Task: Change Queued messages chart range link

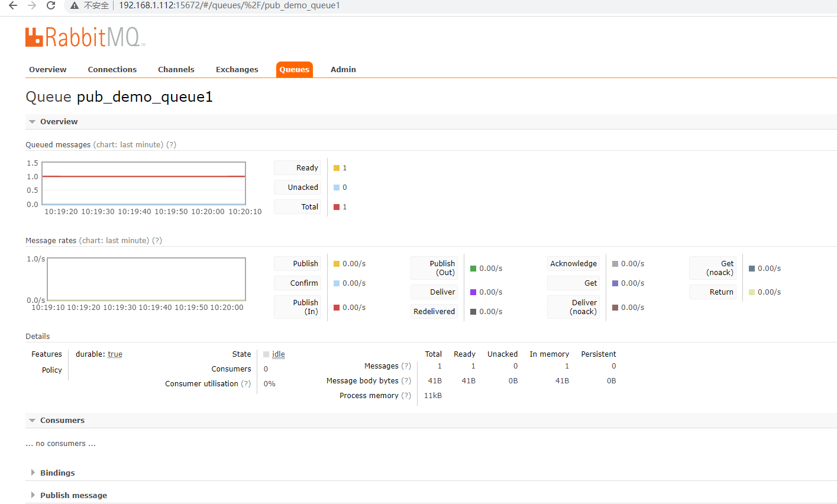Action: click(x=128, y=145)
